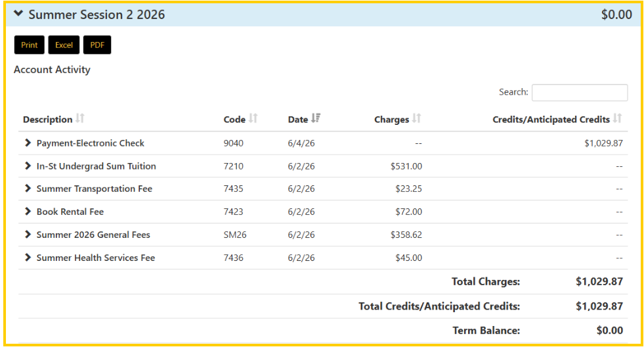Viewport: 644px width, 349px height.
Task: Expand the Summer Health Services Fee row
Action: point(28,258)
